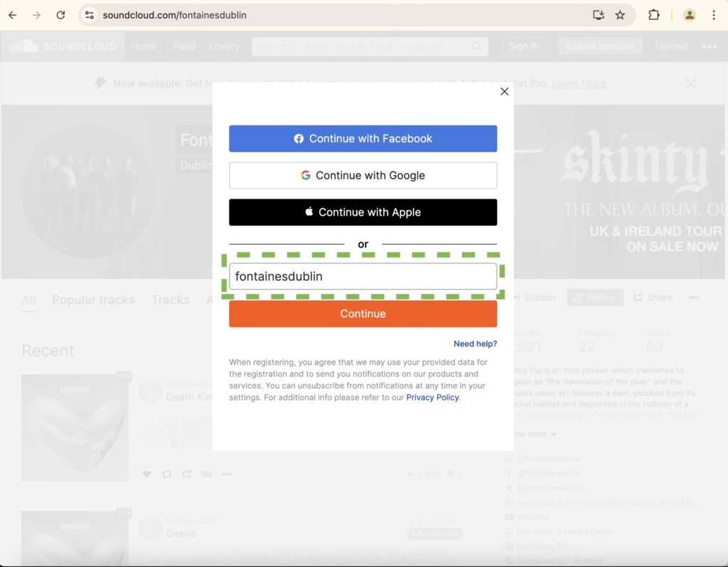View site information icon in address bar

[x=89, y=15]
